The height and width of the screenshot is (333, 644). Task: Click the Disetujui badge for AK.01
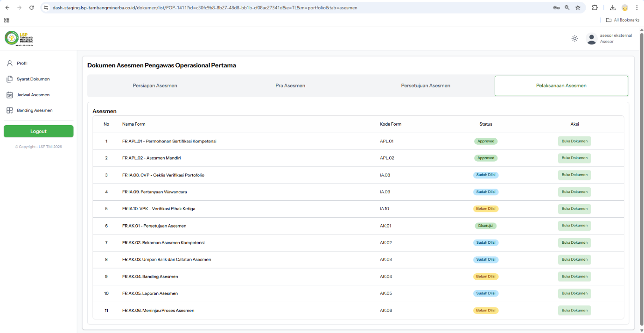[486, 226]
